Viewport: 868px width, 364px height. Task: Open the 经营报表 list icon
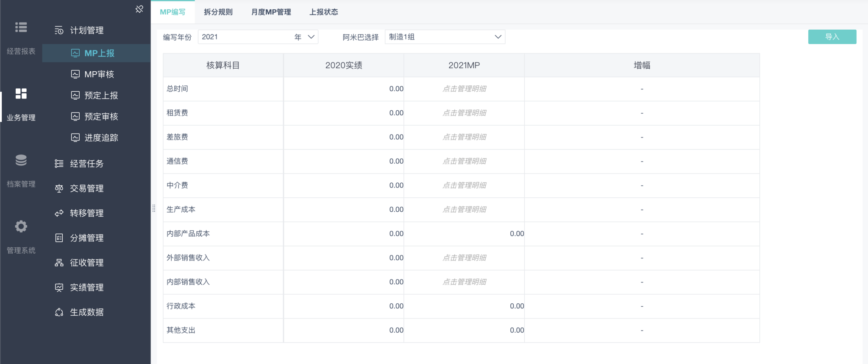[x=21, y=27]
